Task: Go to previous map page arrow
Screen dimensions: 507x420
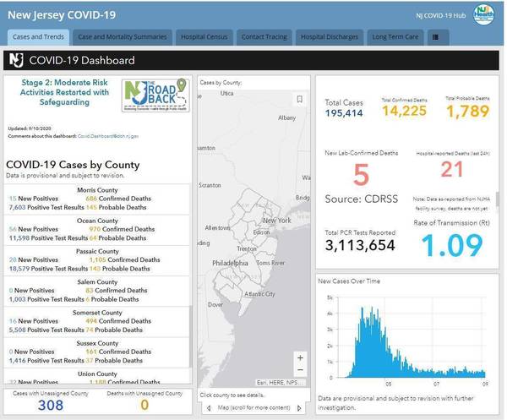Action: 208,409
